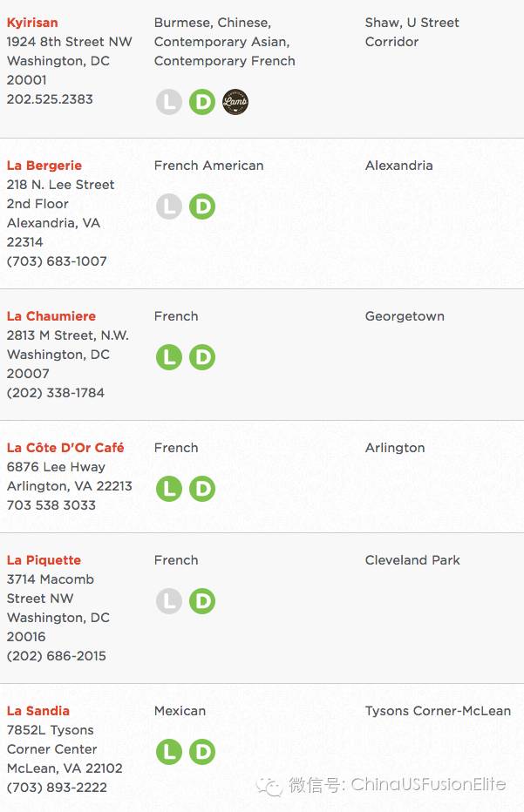Open the La Sandia restaurant link
Screen dimensions: 524x812
pos(37,711)
